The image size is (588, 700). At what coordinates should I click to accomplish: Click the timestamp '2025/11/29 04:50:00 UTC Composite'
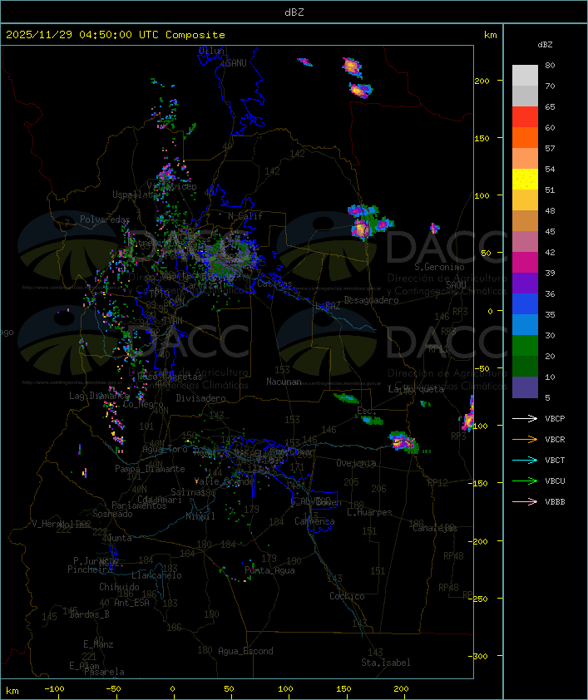pyautogui.click(x=116, y=35)
